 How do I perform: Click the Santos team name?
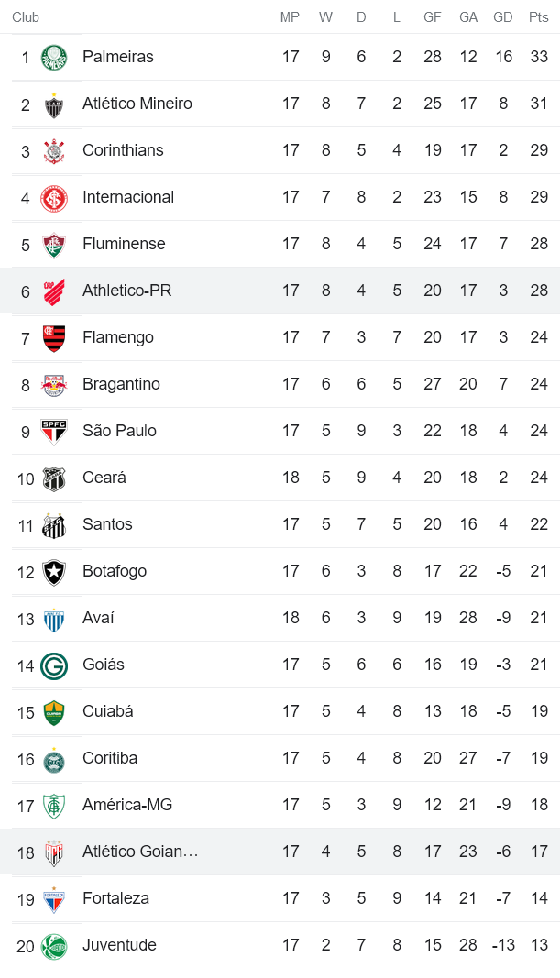point(107,524)
